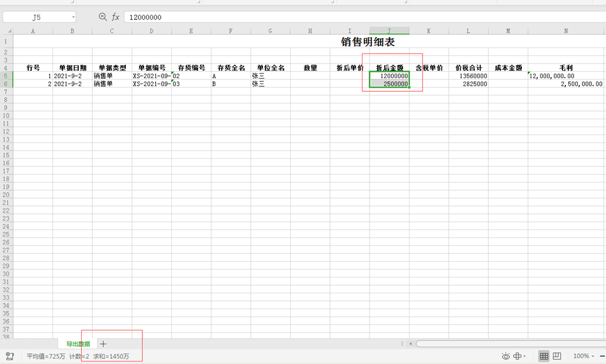Switch to Normal view grid icon
Viewport: 606px width, 364px height.
point(544,356)
